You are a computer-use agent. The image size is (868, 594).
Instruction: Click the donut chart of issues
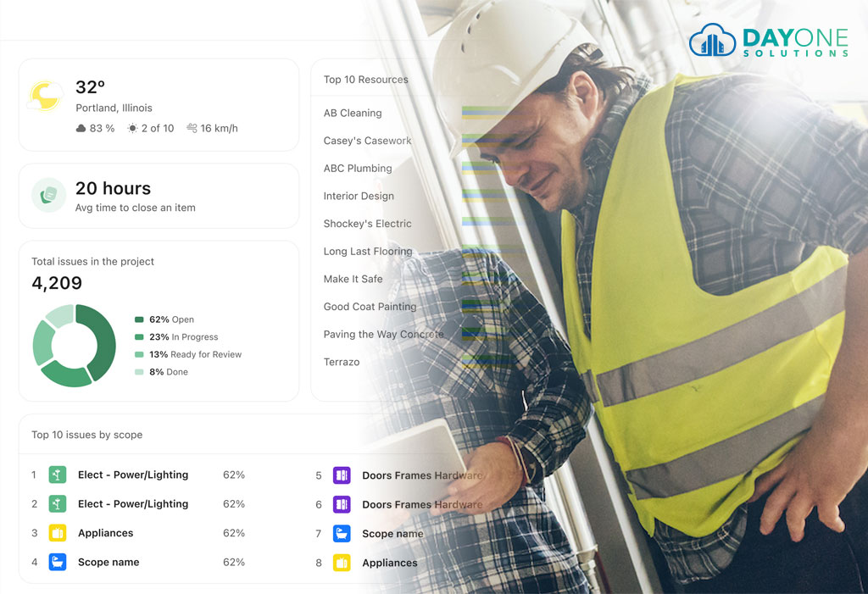pos(75,346)
